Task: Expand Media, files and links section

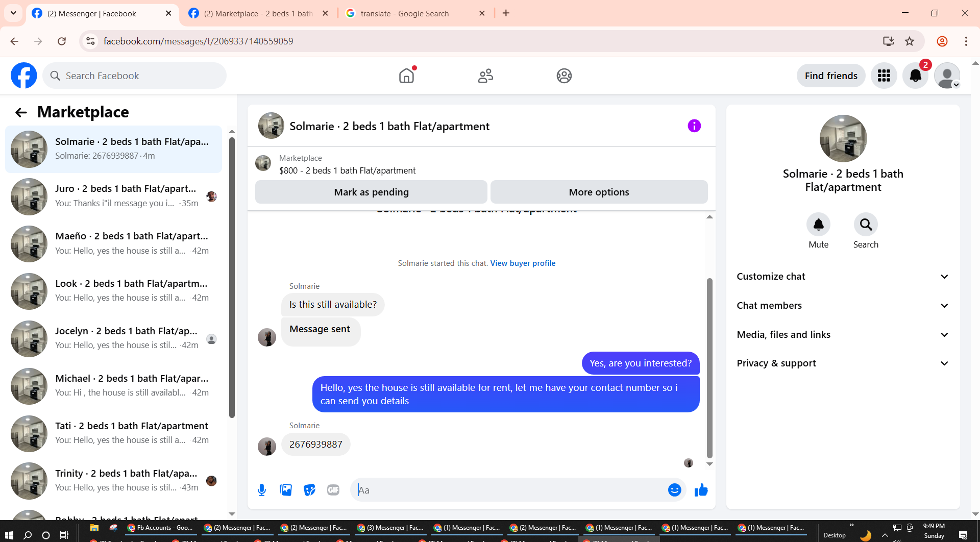Action: [x=843, y=335]
